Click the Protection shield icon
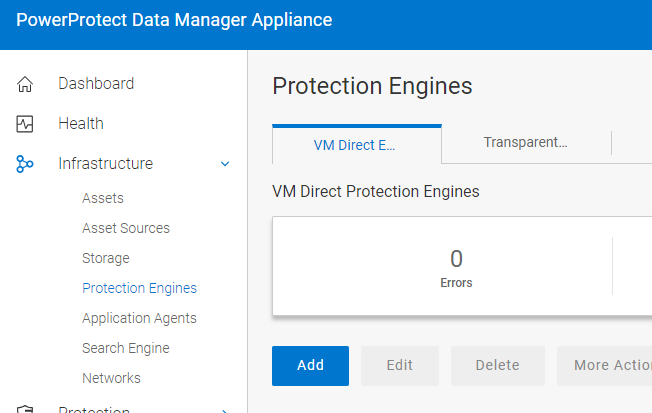Screen dimensions: 652x413 (25, 409)
